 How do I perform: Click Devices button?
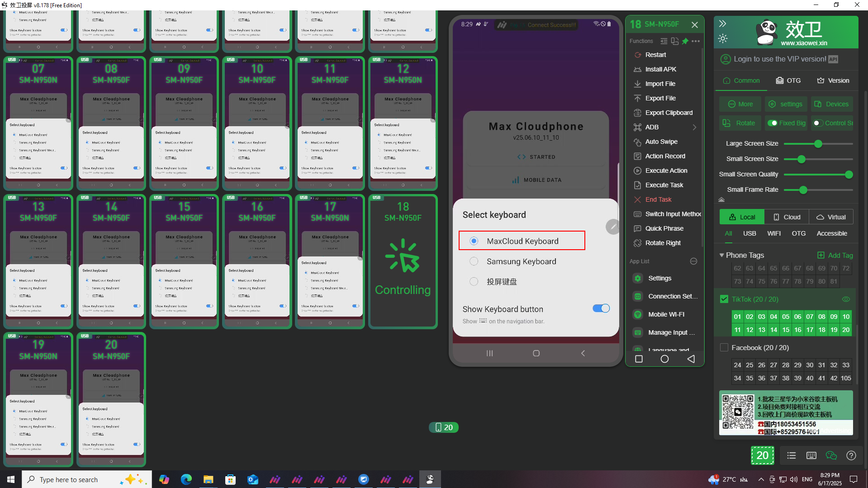tap(832, 104)
